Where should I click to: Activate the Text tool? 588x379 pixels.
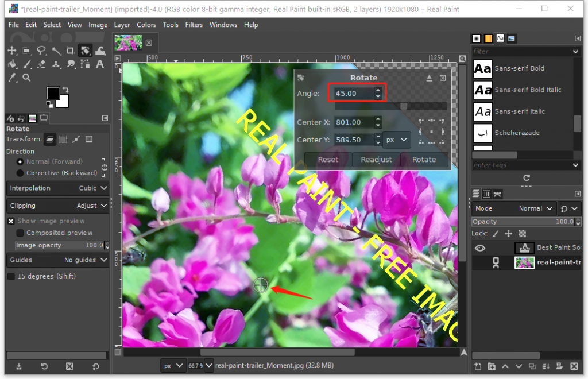click(x=100, y=64)
